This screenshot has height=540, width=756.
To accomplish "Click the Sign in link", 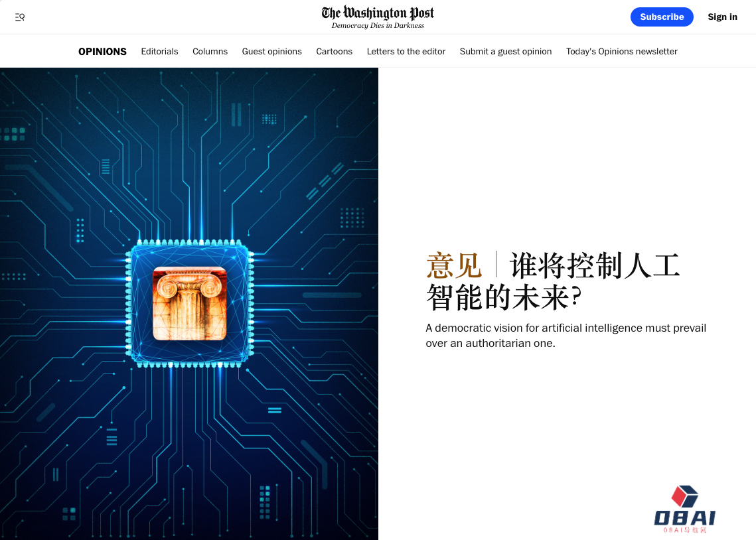I will click(x=722, y=17).
